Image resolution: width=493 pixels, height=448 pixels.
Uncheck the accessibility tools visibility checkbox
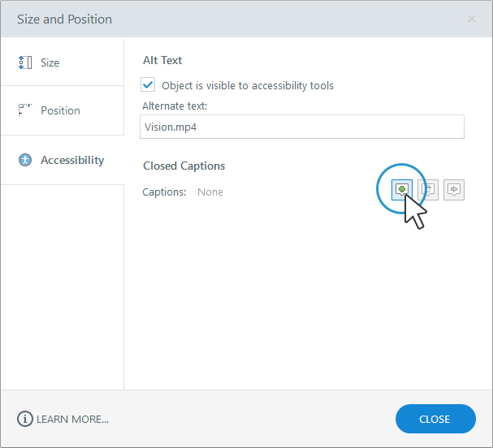[148, 84]
